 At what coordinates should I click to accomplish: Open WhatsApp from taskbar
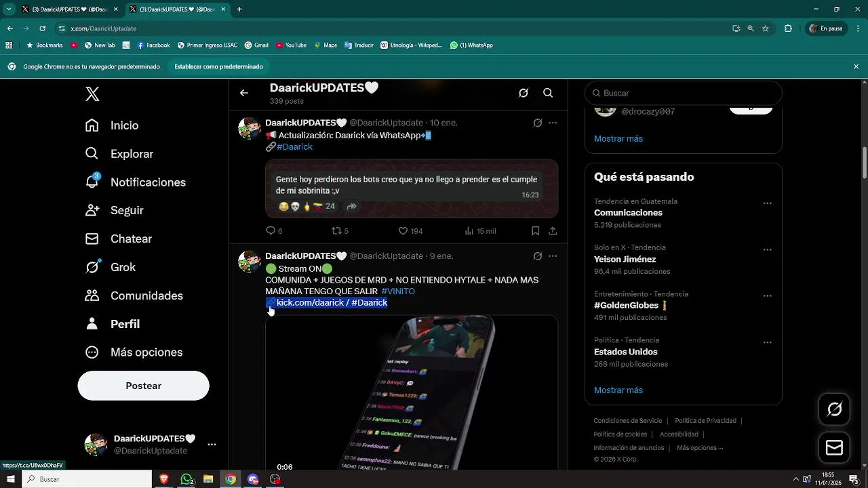(186, 479)
